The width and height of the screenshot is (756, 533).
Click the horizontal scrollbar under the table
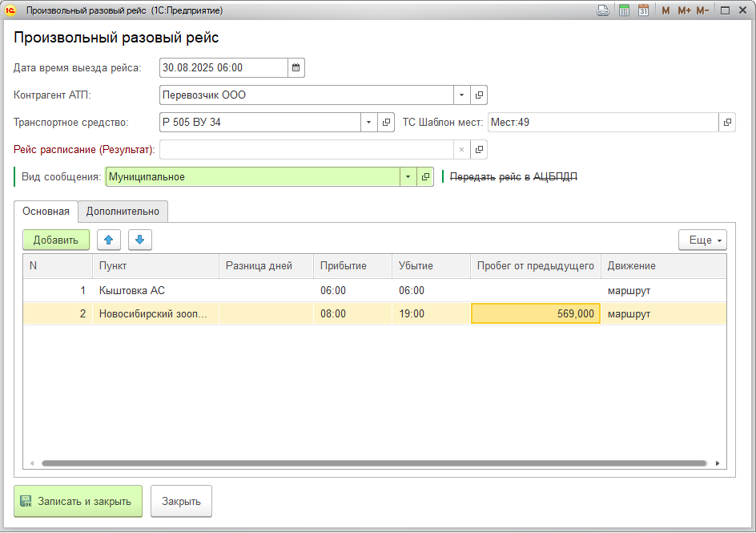[373, 463]
